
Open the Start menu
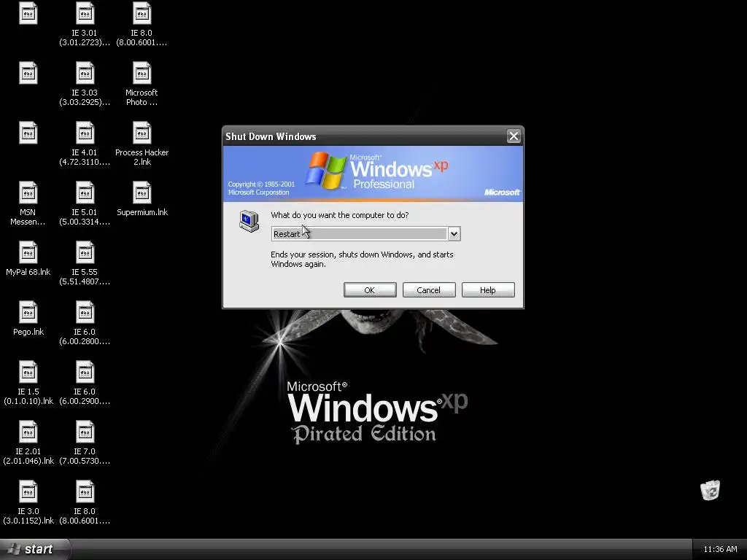click(34, 549)
